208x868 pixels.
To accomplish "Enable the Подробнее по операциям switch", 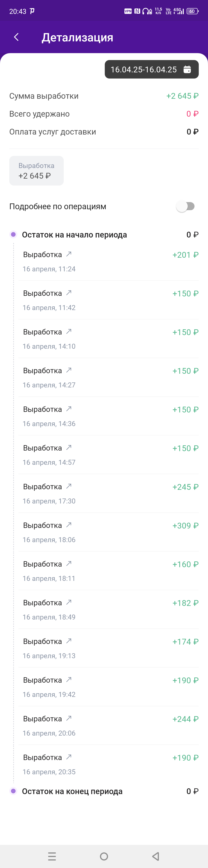I will click(x=185, y=206).
